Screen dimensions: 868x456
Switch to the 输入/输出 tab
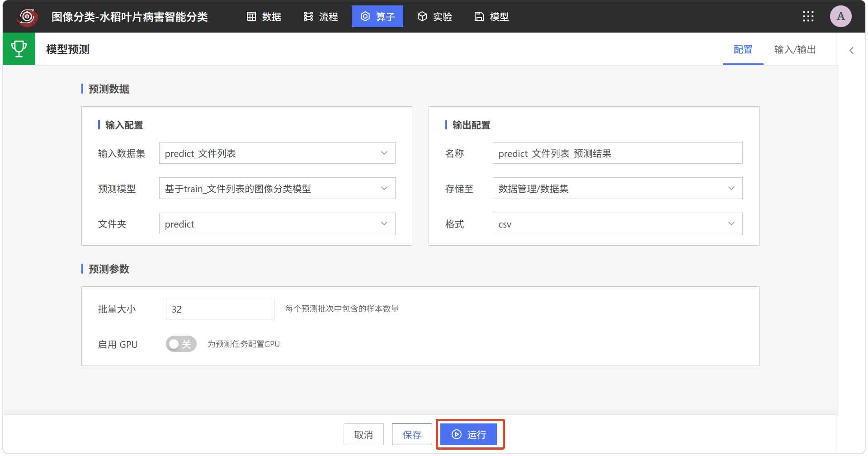click(795, 49)
